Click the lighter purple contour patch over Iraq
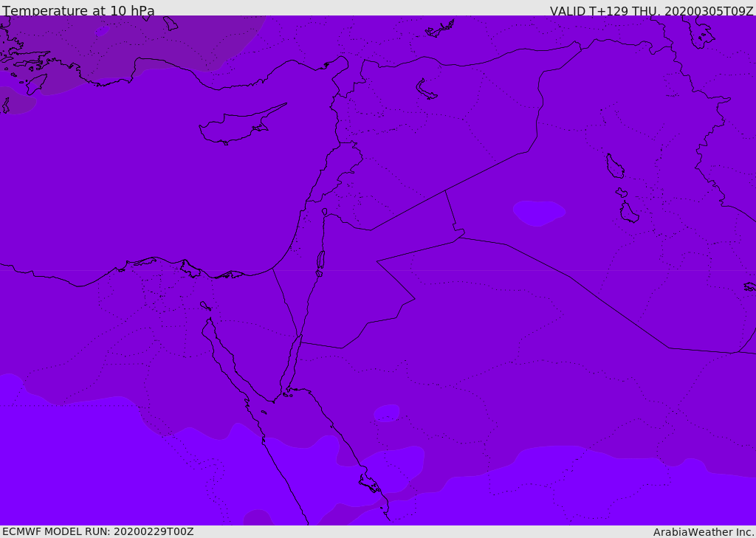756x538 pixels. point(539,213)
